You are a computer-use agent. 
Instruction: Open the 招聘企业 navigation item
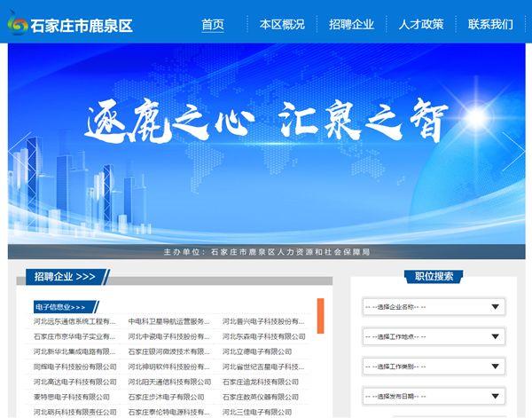tap(351, 25)
